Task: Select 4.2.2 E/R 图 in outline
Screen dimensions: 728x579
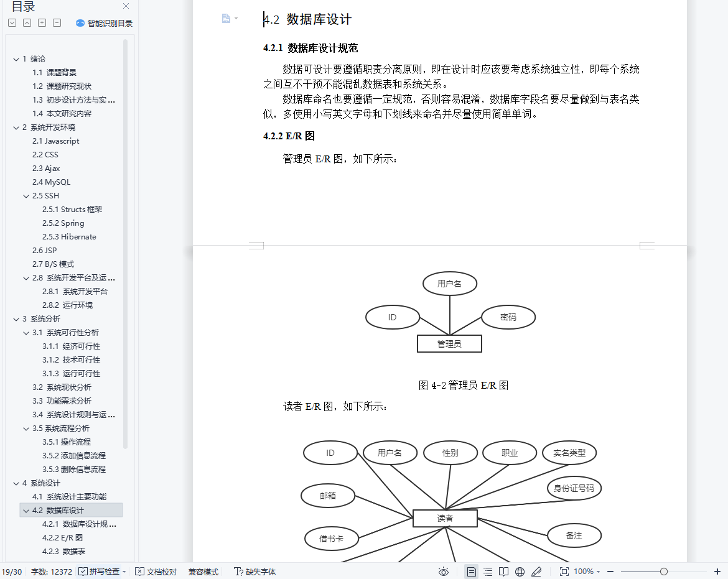Action: pos(62,538)
